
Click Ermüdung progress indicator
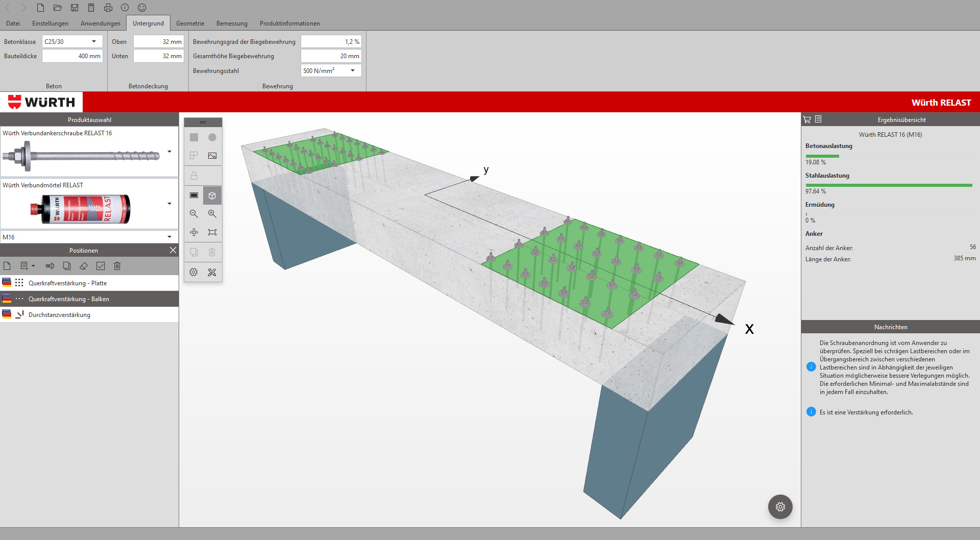click(806, 214)
